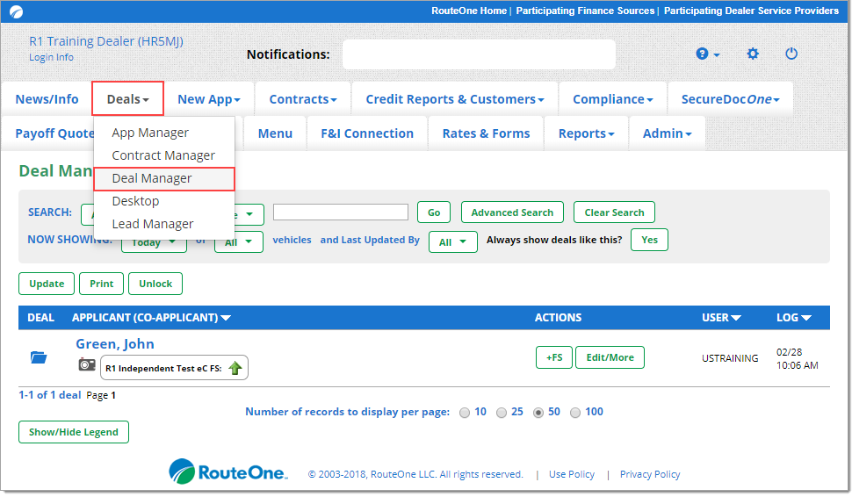Select 10 records per page

click(465, 413)
